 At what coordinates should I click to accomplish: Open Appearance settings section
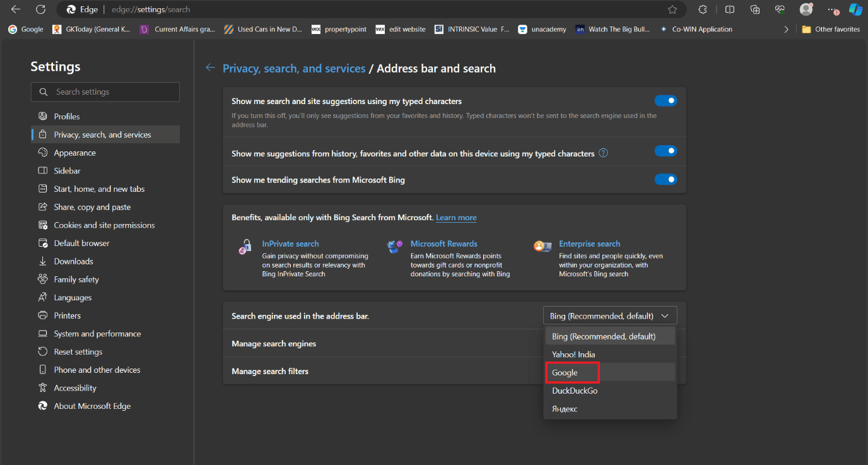[x=105, y=153]
